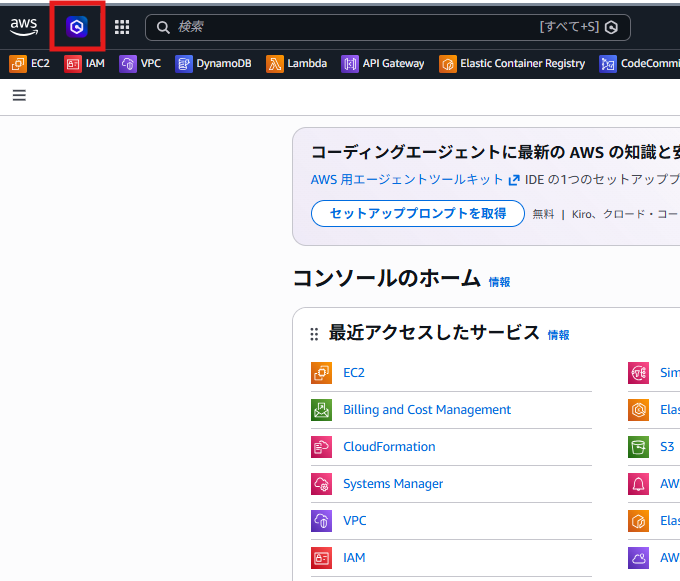Open S3 link in recent services
Screen dimensions: 680x581
point(667,447)
